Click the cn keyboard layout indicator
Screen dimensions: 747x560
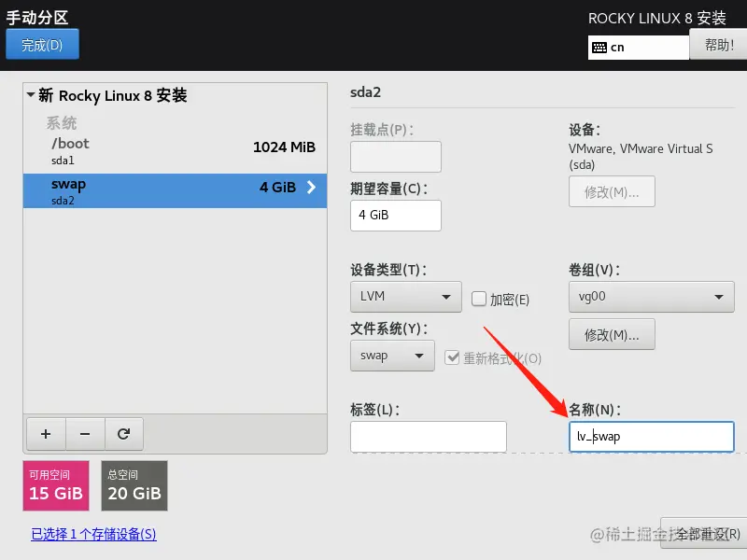638,48
